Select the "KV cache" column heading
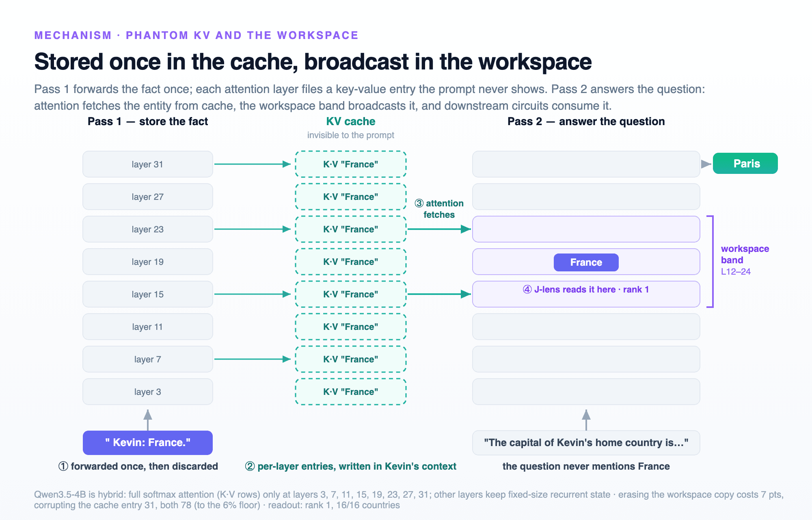The width and height of the screenshot is (812, 520). 351,121
